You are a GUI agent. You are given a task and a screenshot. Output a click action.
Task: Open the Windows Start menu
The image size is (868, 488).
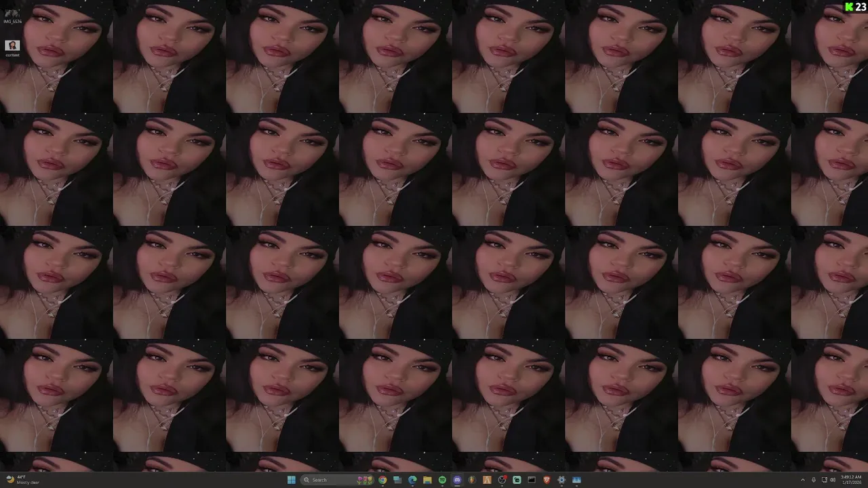(292, 480)
